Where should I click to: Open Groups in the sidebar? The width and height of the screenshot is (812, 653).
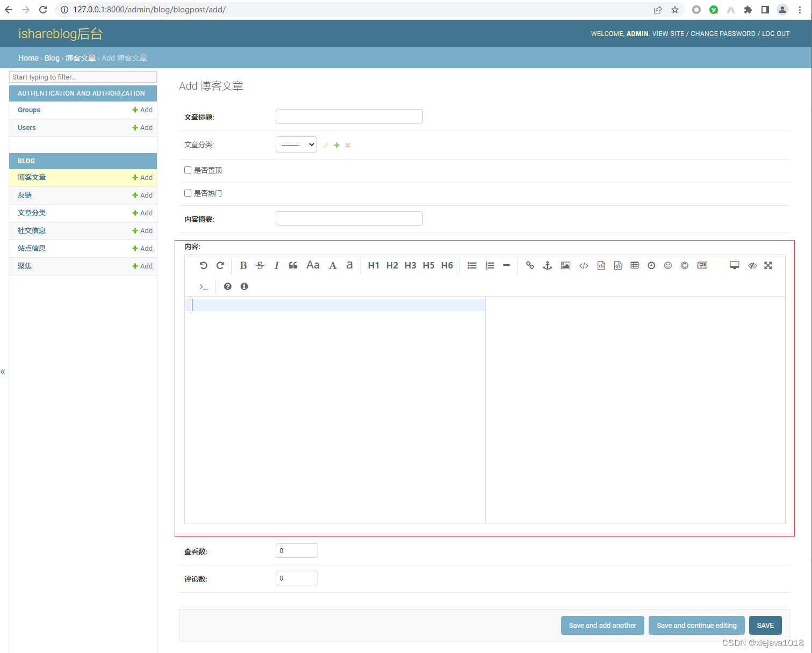click(x=29, y=110)
